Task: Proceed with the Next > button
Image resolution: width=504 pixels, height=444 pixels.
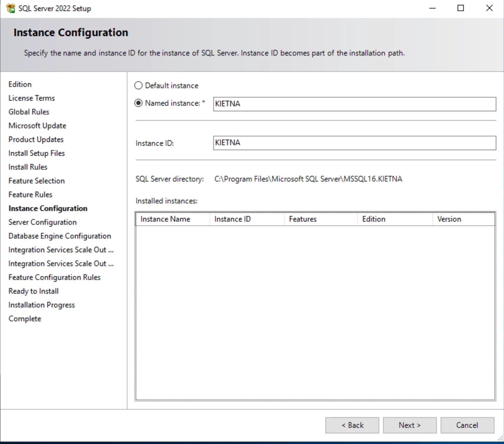Action: point(410,425)
